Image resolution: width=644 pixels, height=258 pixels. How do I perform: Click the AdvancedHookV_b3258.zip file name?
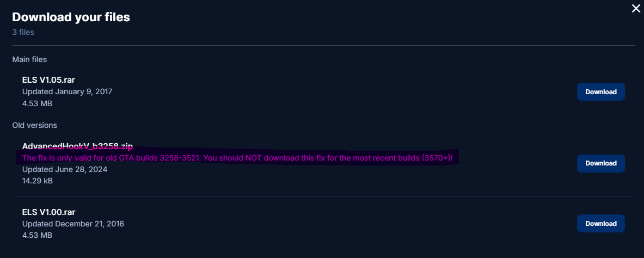77,146
